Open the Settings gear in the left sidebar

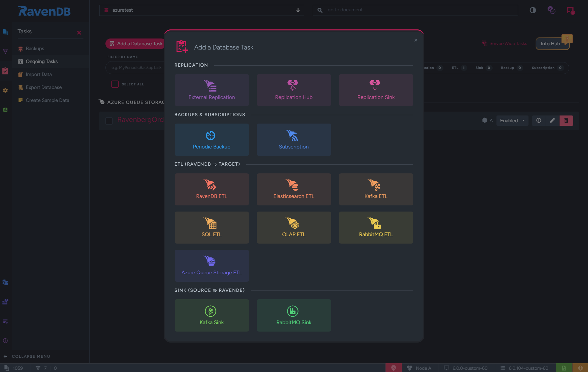coord(5,90)
